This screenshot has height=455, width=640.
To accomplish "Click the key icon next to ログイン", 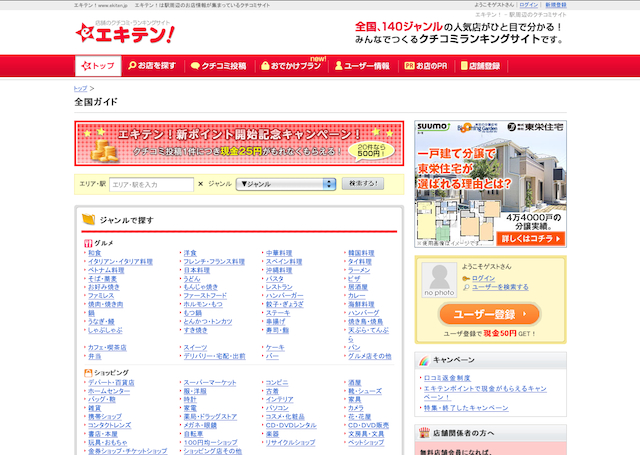I will [x=466, y=279].
